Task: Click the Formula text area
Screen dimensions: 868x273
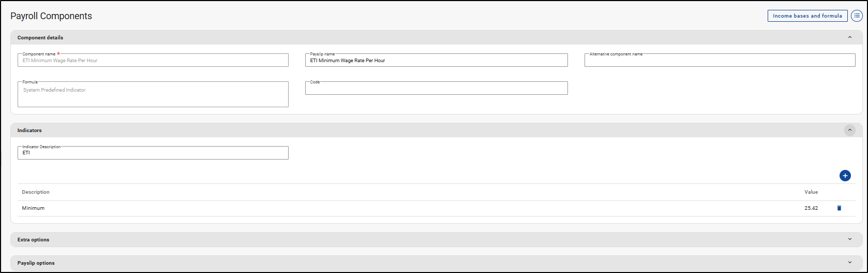Action: 153,95
